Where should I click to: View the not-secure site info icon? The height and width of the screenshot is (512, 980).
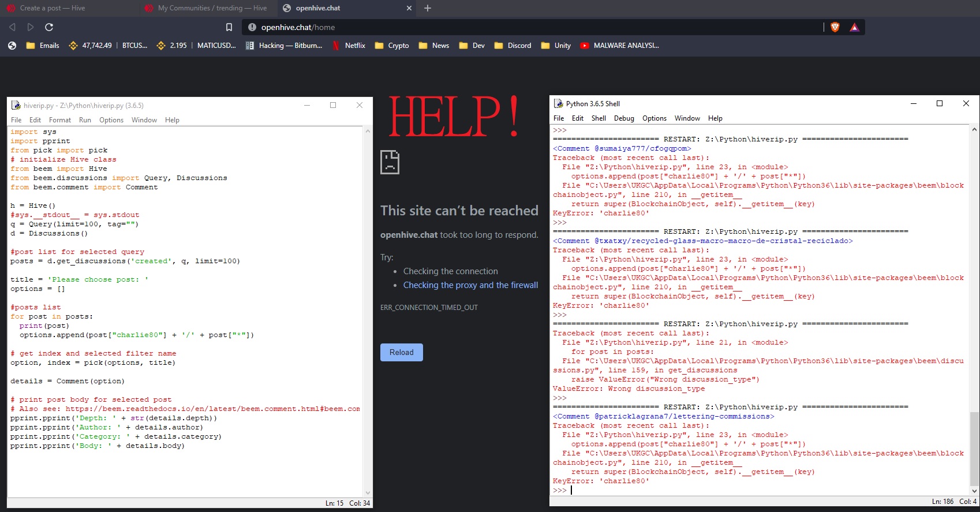(x=252, y=27)
